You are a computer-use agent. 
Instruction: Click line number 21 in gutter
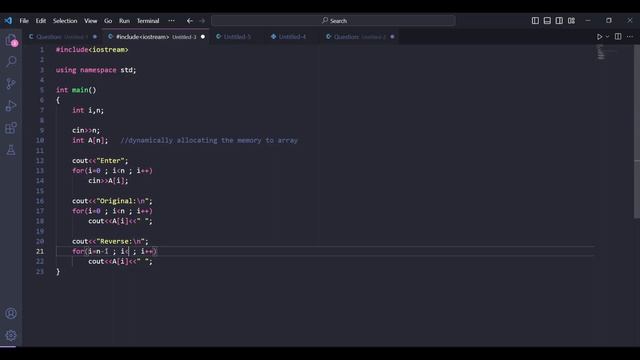coord(40,251)
